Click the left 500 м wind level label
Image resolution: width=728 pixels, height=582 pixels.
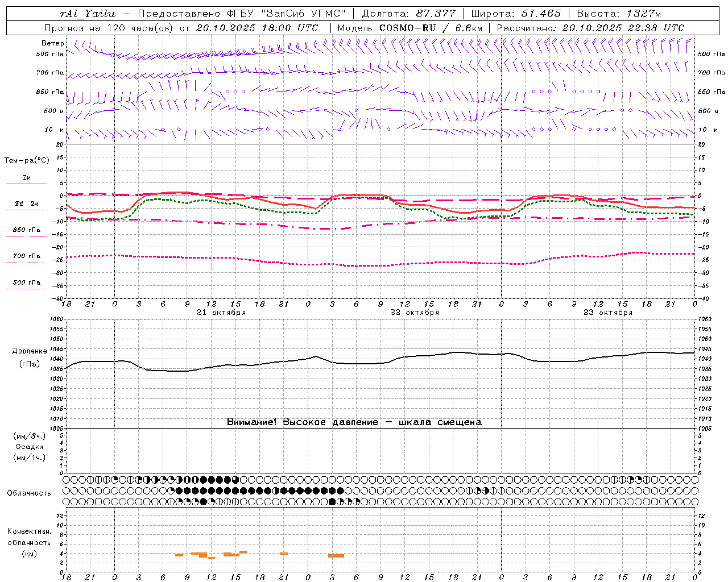(50, 111)
